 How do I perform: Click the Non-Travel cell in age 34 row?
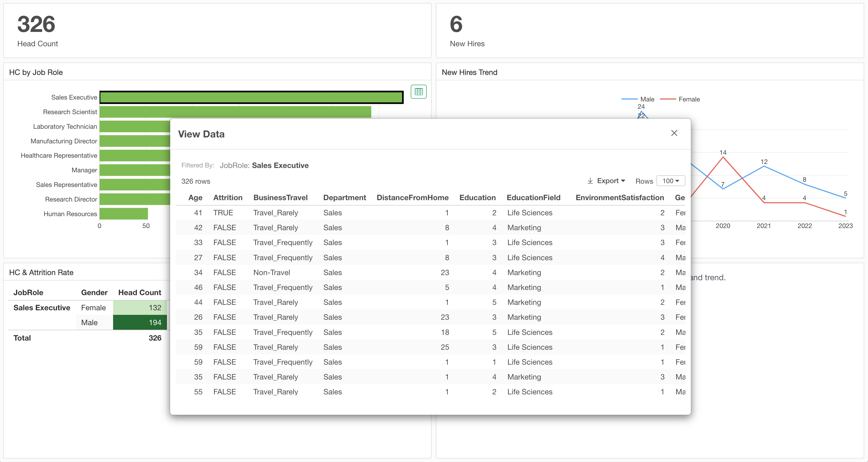[x=272, y=272]
